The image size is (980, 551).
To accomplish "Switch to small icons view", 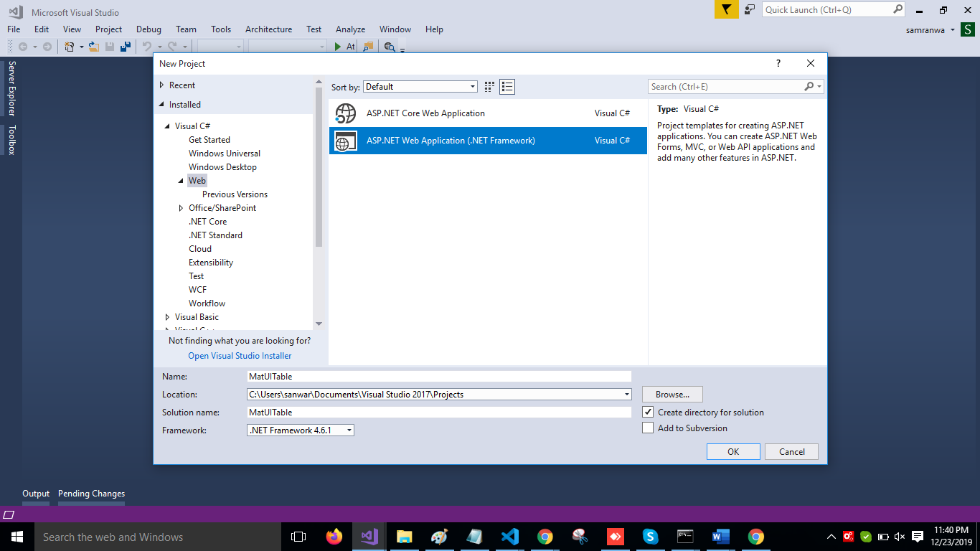I will [x=489, y=87].
